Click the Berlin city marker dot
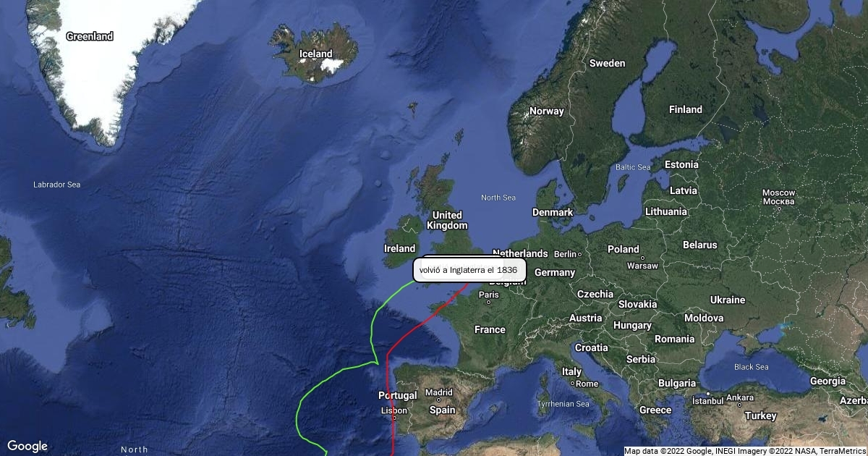This screenshot has height=456, width=868. (x=580, y=254)
